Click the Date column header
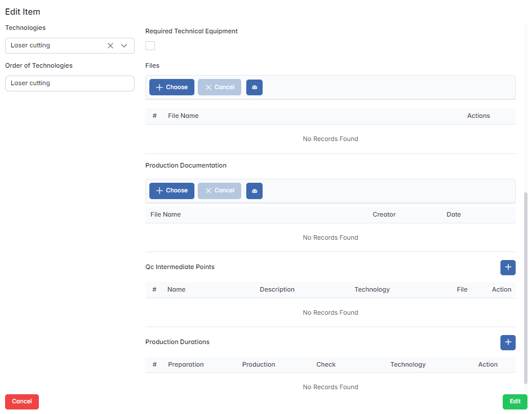Viewport: 532px width, 414px height. (453, 214)
